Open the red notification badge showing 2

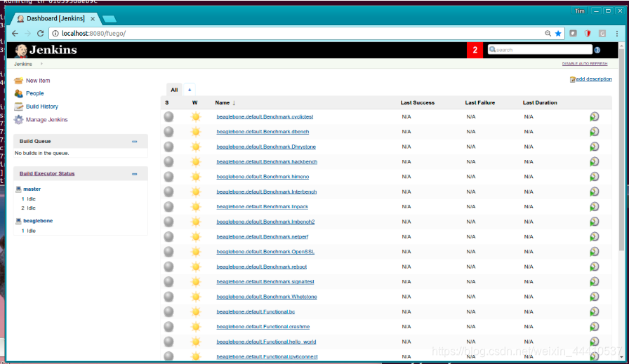click(x=475, y=50)
